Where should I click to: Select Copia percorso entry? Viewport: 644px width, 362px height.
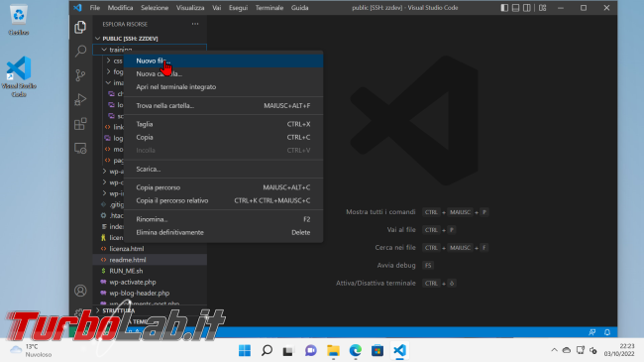pos(224,187)
